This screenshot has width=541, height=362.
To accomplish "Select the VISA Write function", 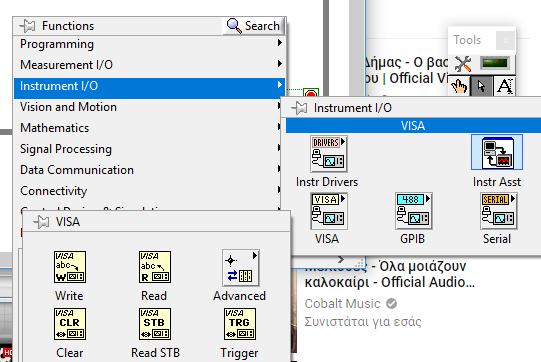I will (x=70, y=267).
